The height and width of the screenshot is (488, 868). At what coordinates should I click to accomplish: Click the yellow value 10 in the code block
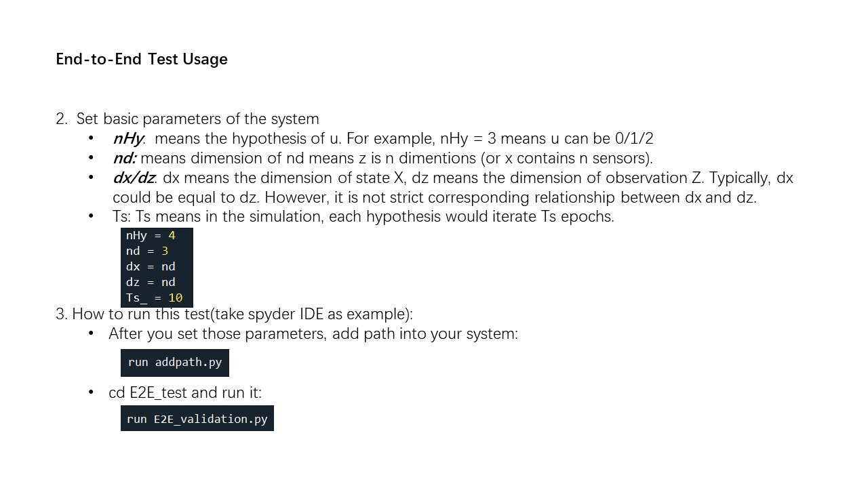pos(176,298)
